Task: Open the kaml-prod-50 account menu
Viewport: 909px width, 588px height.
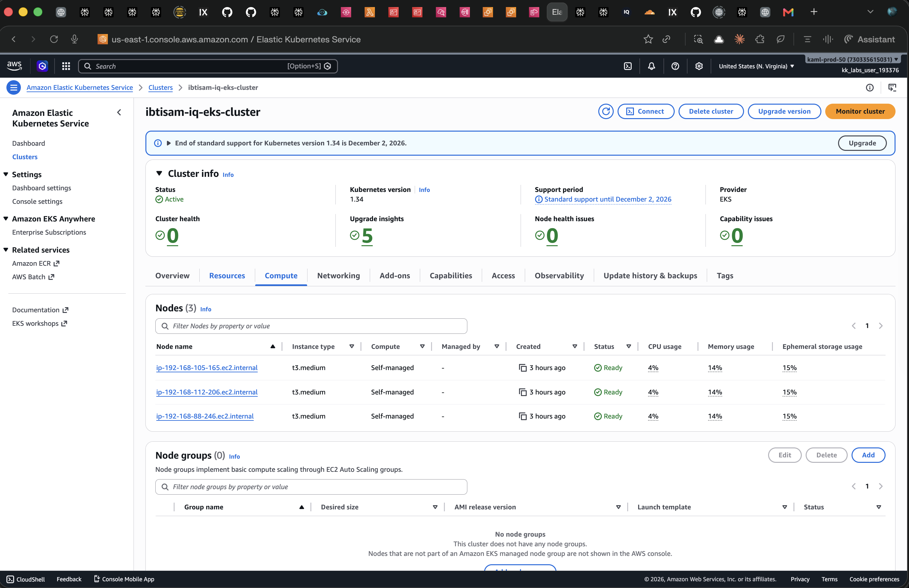Action: click(852, 60)
